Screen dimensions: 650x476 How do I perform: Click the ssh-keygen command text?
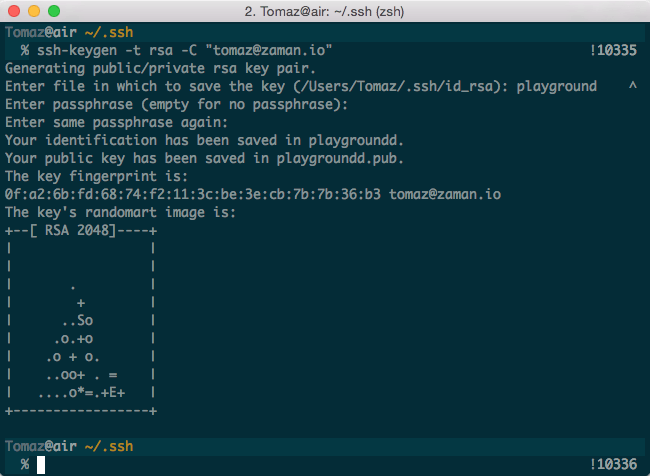[x=184, y=51]
